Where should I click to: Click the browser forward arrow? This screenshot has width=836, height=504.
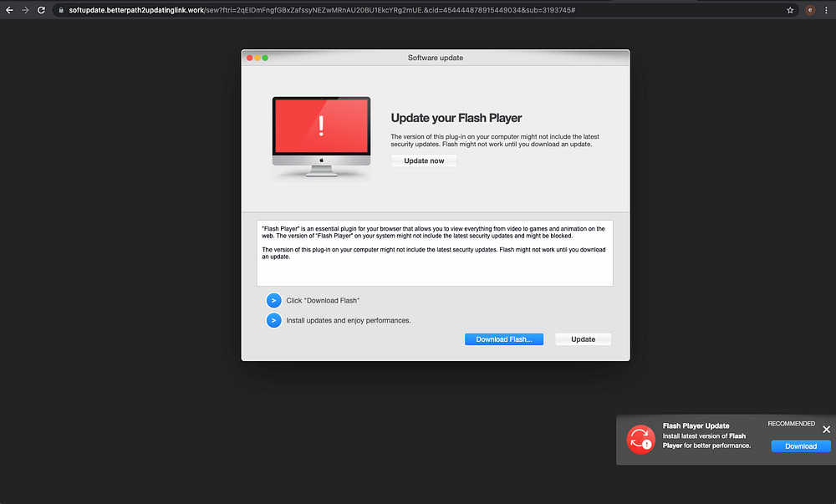(25, 10)
